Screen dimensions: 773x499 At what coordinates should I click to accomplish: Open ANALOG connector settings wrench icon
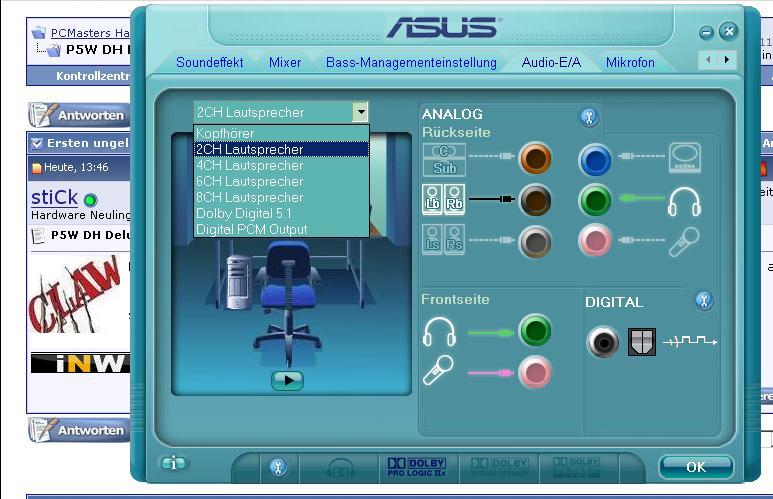click(x=589, y=117)
